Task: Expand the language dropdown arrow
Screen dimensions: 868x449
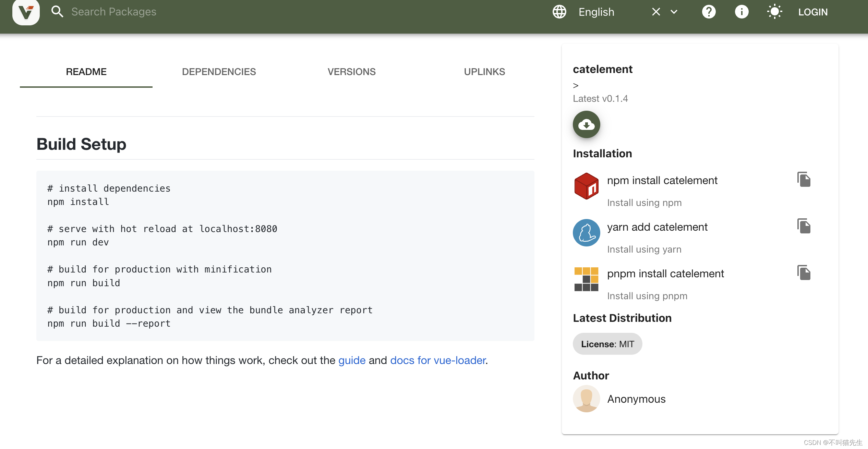Action: click(x=674, y=12)
